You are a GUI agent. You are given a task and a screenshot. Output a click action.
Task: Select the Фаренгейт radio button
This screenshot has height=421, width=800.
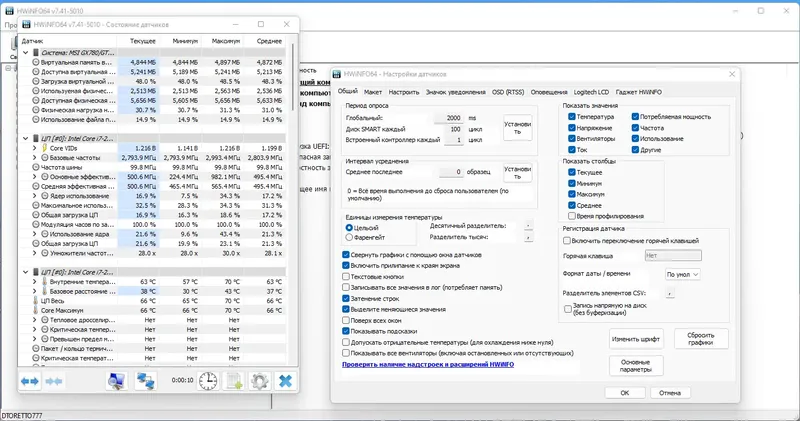tap(349, 237)
